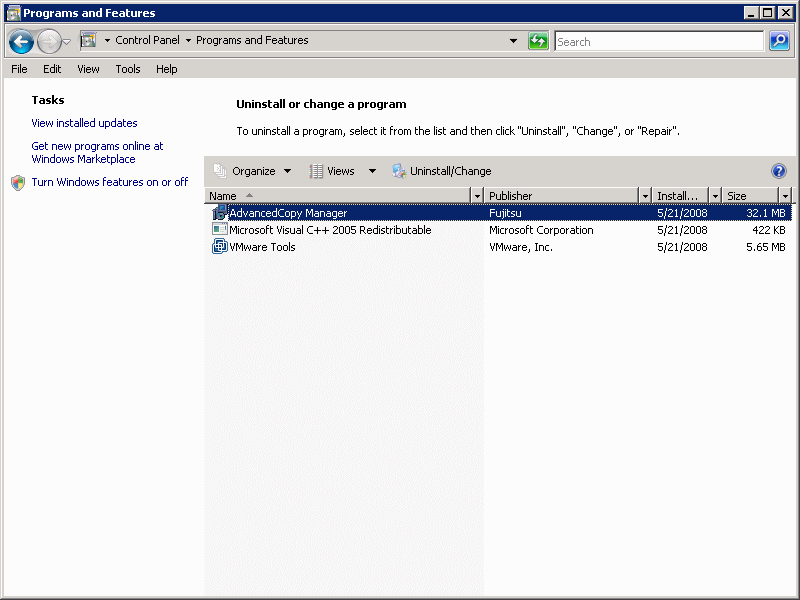Expand address bar history dropdown
Image resolution: width=800 pixels, height=600 pixels.
(x=514, y=41)
